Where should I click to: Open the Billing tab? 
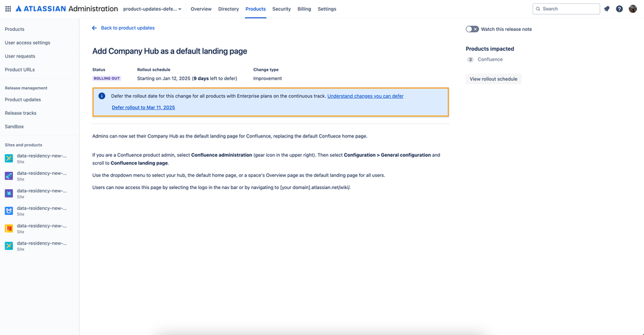[304, 8]
